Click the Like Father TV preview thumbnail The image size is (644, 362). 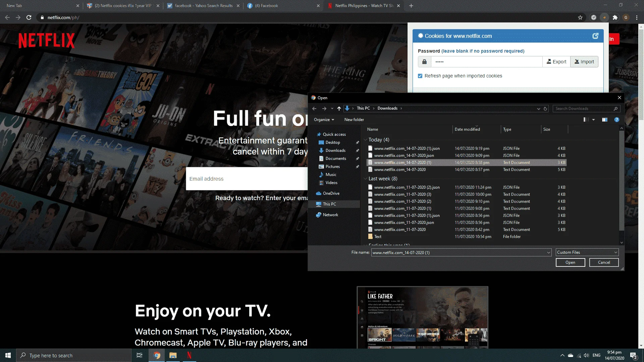pyautogui.click(x=422, y=317)
